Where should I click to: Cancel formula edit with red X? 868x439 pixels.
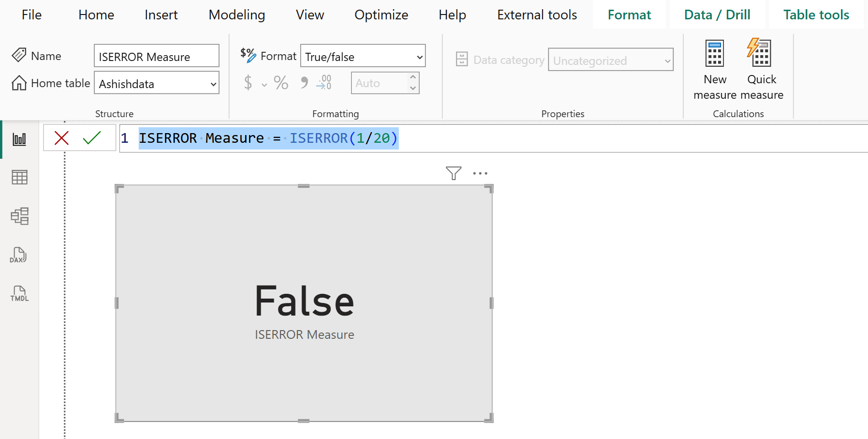tap(61, 138)
